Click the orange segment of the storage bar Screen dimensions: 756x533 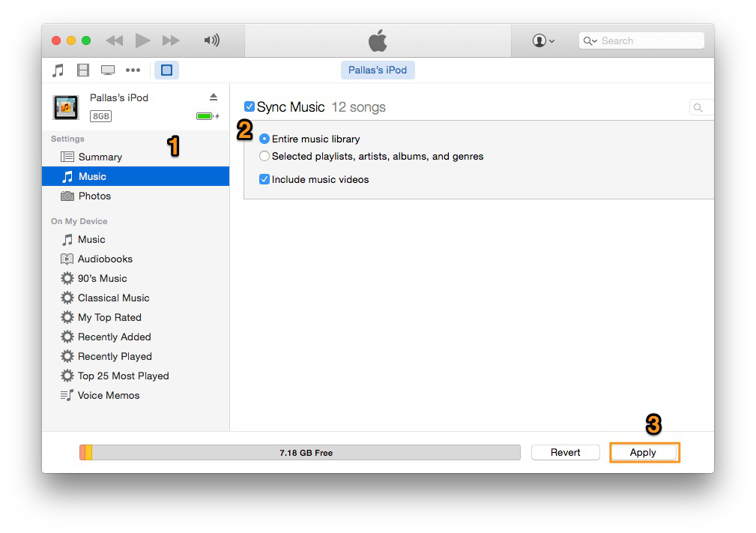coord(82,453)
